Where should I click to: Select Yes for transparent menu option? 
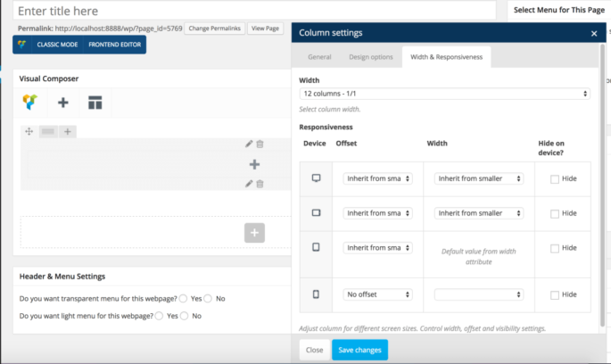click(x=183, y=298)
